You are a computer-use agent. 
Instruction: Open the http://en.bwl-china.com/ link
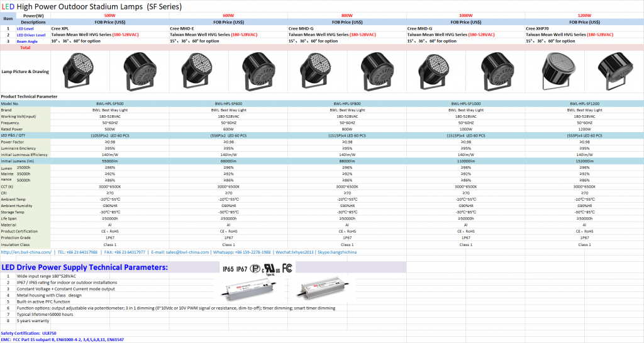[26, 252]
